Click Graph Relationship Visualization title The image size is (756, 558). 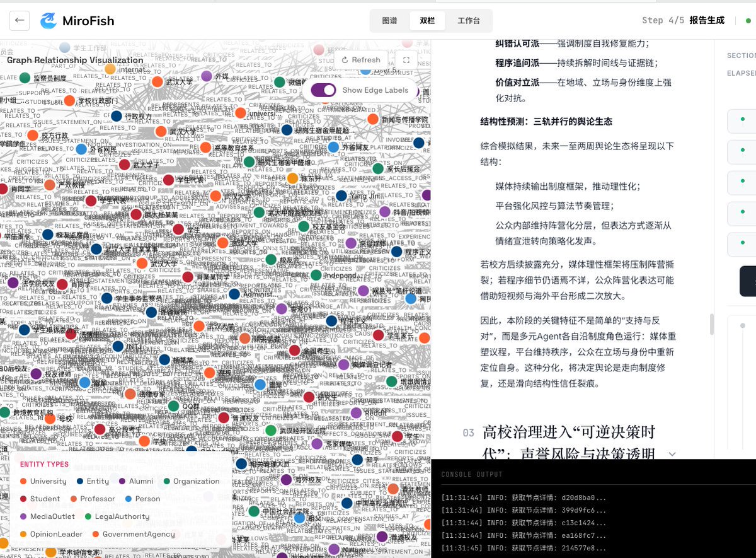click(75, 61)
